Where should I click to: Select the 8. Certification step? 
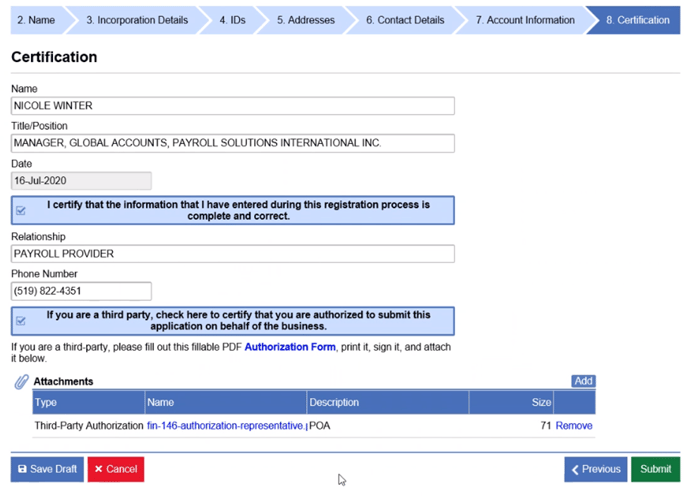pos(637,20)
